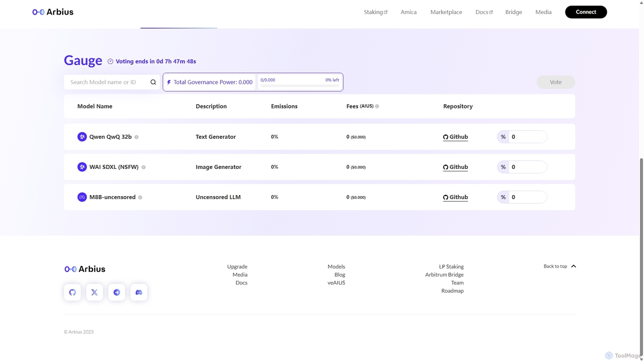Open Github link for M8B-uncensored
Screen dimensions: 644x362
coord(455,197)
